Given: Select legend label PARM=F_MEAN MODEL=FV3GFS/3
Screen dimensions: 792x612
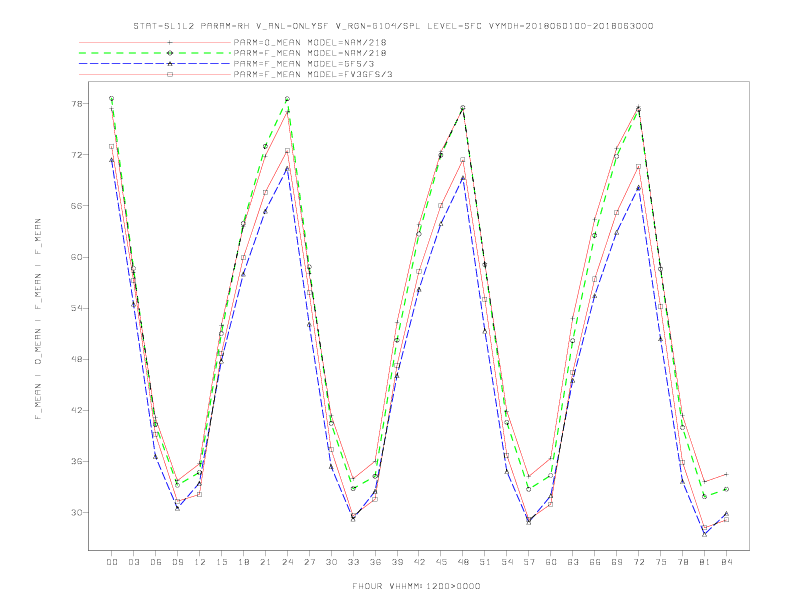Looking at the screenshot, I should pos(313,74).
